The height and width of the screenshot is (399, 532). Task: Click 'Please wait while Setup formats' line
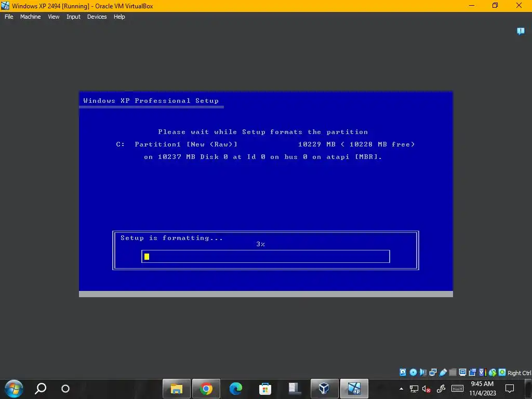coord(263,132)
